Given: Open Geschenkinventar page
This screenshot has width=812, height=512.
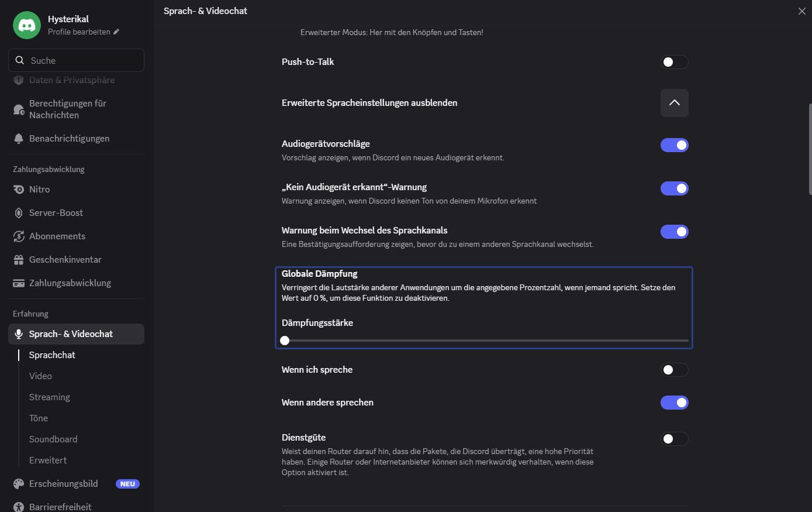Looking at the screenshot, I should point(76,260).
